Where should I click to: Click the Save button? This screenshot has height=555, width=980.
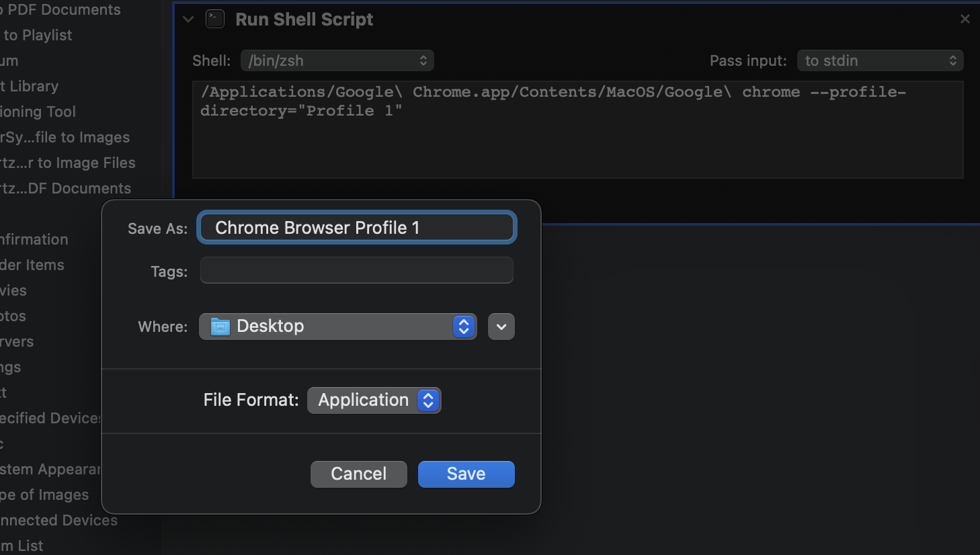[x=466, y=474]
